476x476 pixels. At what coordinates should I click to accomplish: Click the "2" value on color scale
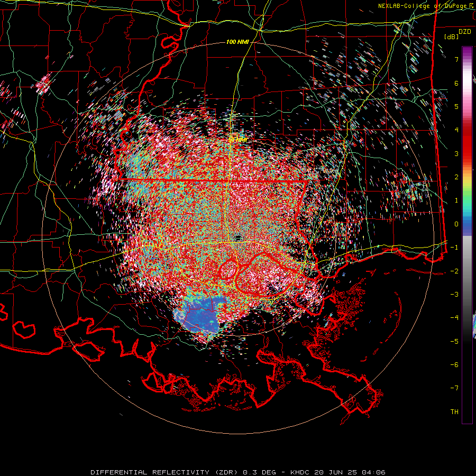point(456,177)
